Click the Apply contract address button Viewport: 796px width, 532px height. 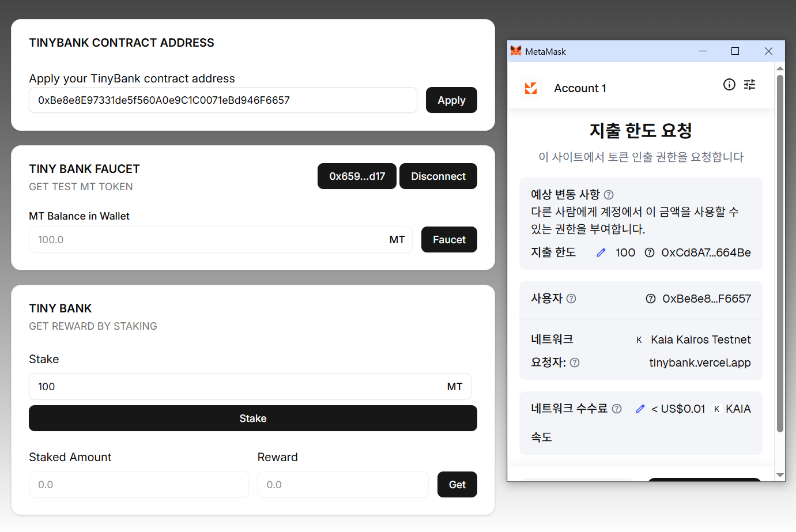point(451,100)
